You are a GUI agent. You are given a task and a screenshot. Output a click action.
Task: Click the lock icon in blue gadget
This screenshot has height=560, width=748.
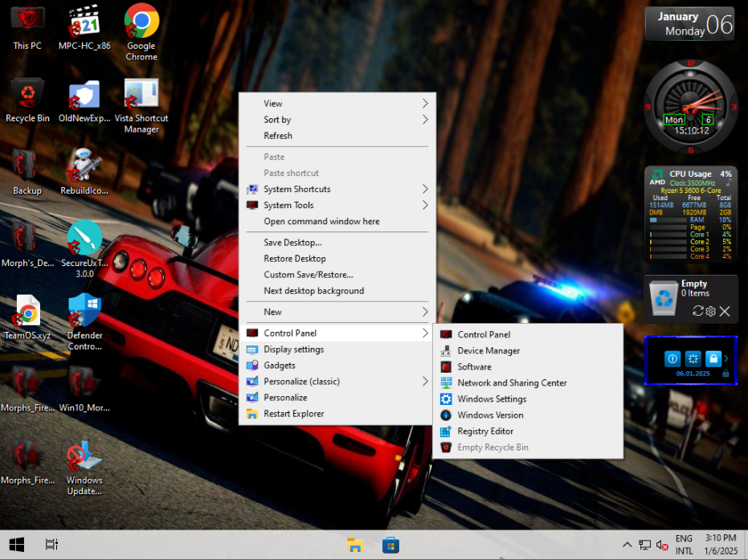click(713, 358)
